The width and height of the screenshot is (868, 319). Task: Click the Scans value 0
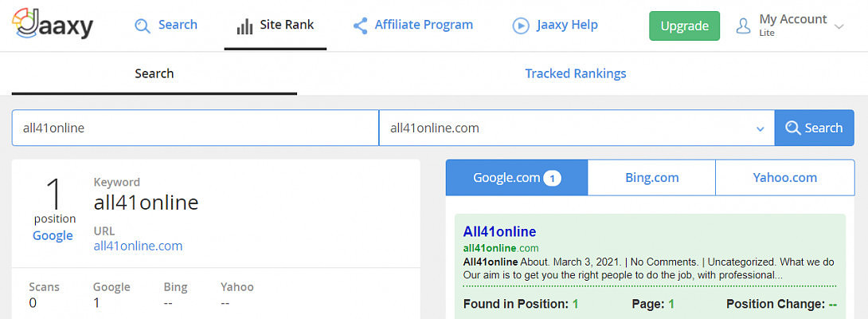[x=33, y=303]
